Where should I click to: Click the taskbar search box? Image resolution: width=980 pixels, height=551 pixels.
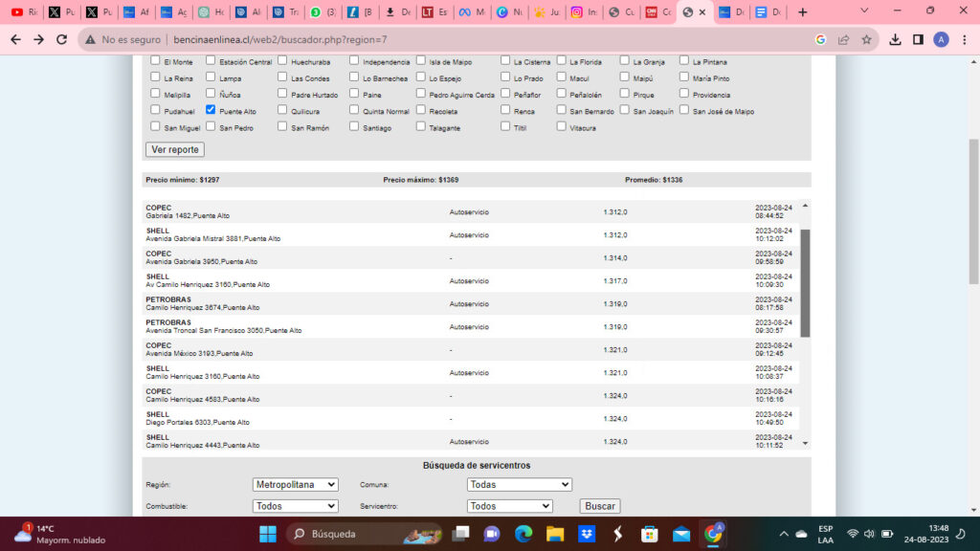[364, 534]
